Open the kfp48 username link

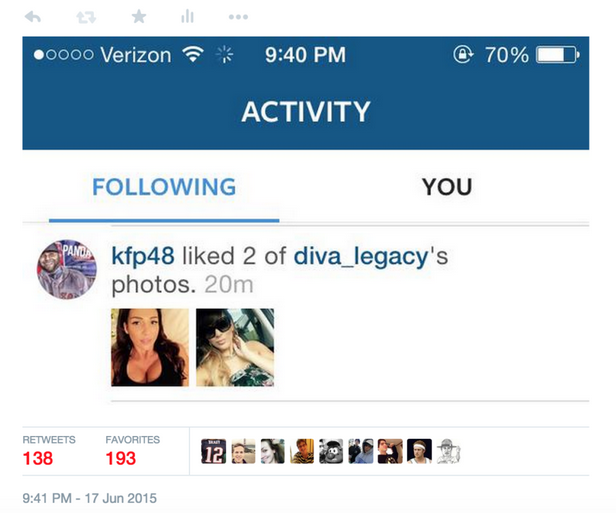tap(143, 256)
